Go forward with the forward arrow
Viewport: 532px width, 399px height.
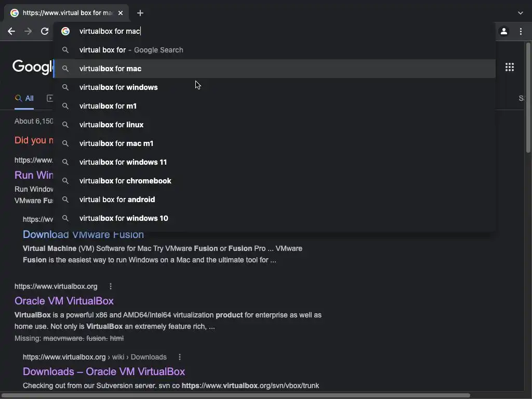tap(28, 31)
